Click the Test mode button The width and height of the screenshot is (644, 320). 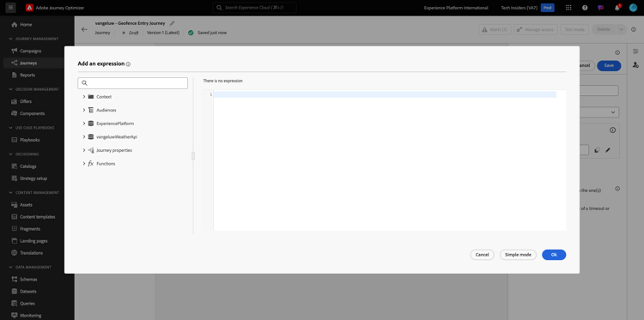click(x=574, y=29)
